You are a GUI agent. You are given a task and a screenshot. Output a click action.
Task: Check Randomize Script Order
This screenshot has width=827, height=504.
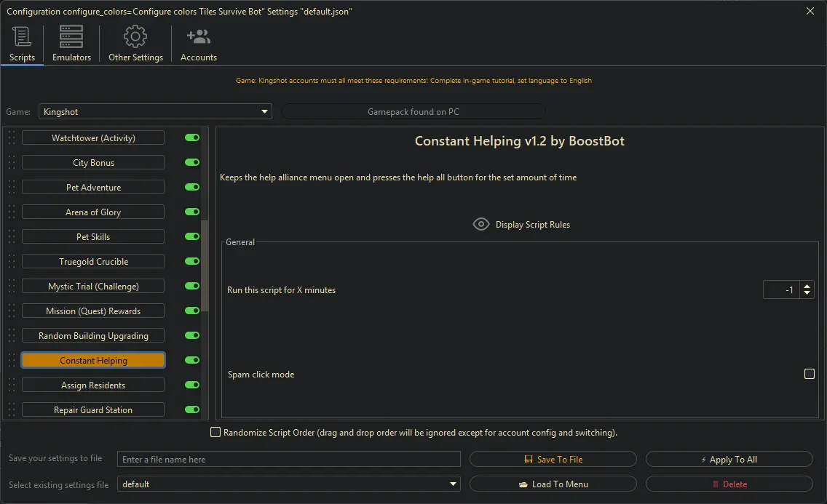coord(215,432)
